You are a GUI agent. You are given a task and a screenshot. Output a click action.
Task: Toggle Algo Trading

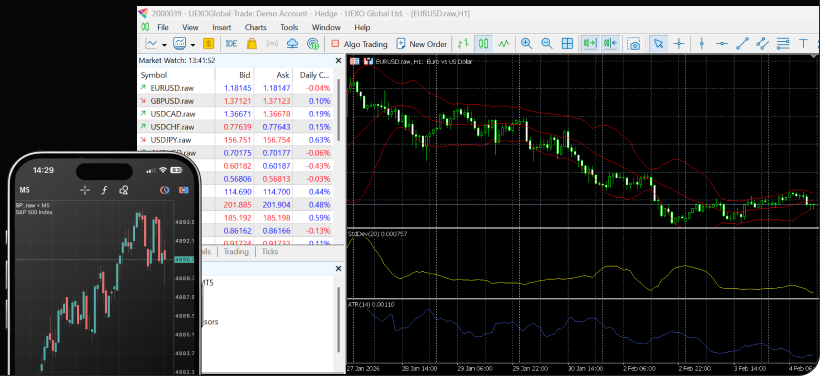pyautogui.click(x=359, y=44)
